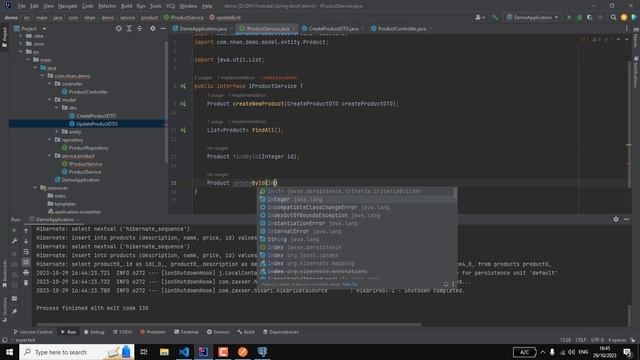This screenshot has width=640, height=360.
Task: Open the Version Control tool window
Action: pos(33,332)
